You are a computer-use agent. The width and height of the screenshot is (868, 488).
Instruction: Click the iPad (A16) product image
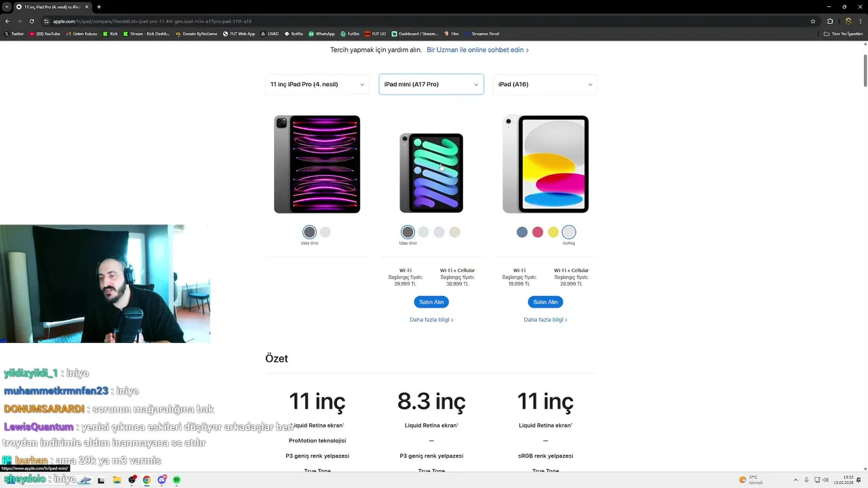[545, 164]
